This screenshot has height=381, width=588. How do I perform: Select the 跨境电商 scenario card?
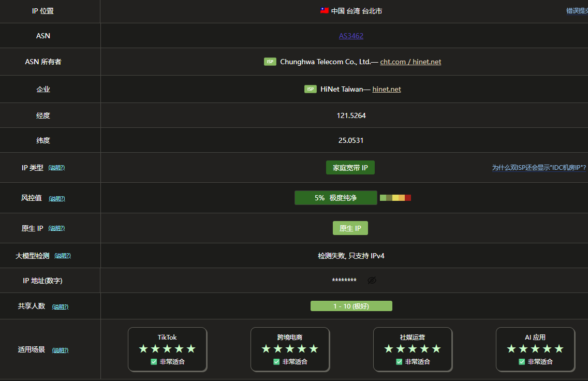(290, 349)
